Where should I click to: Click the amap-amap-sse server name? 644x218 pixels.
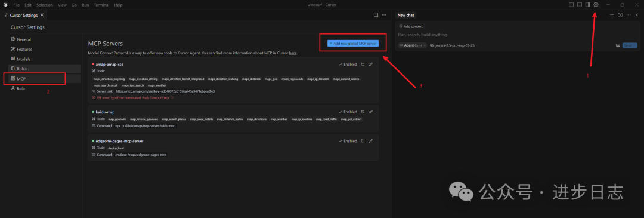tap(109, 64)
